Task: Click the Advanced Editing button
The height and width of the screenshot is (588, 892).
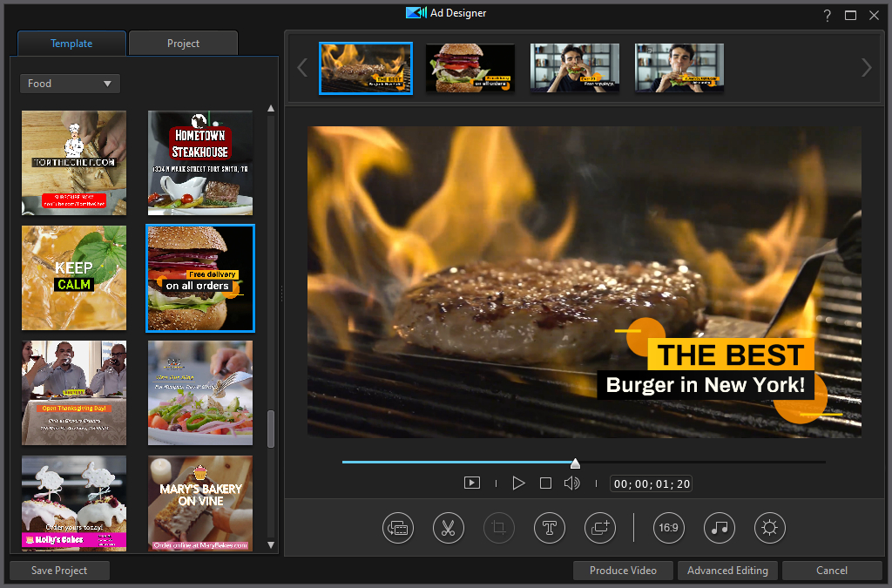Action: pos(727,571)
